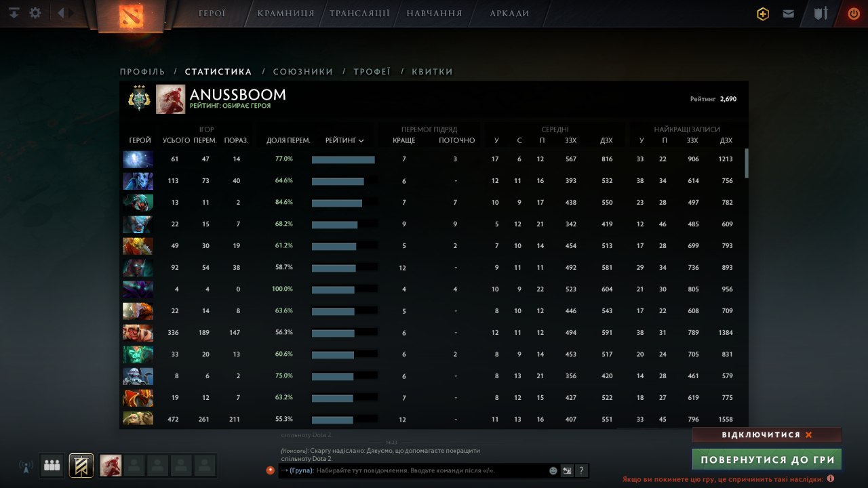Image resolution: width=868 pixels, height=488 pixels.
Task: Click the 100.0% win rate cell
Action: pyautogui.click(x=283, y=289)
